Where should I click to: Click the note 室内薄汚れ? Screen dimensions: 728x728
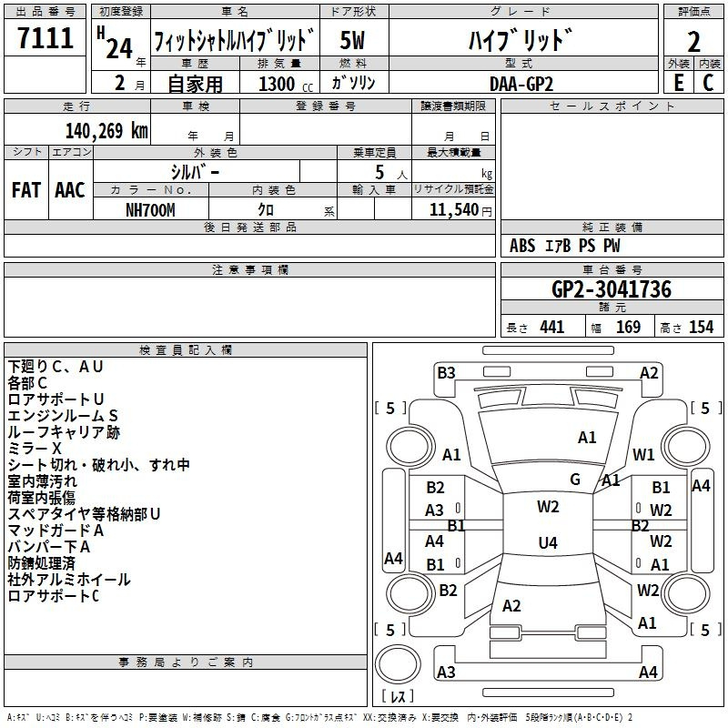coord(42,481)
